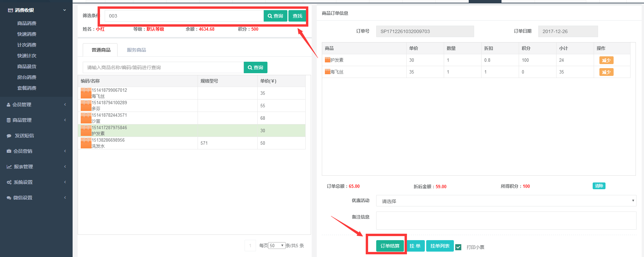Click the 发送短信 speech bubble icon
Viewport: 644px width, 257px height.
(x=9, y=136)
